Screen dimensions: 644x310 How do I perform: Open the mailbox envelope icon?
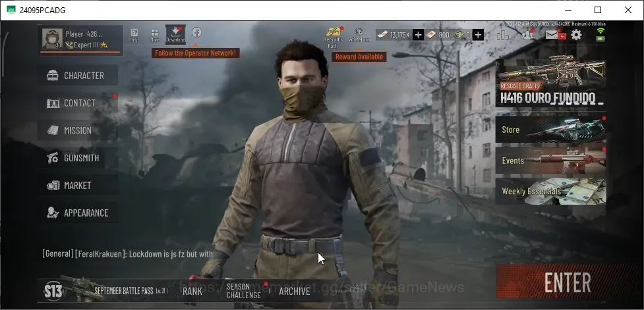(x=552, y=35)
